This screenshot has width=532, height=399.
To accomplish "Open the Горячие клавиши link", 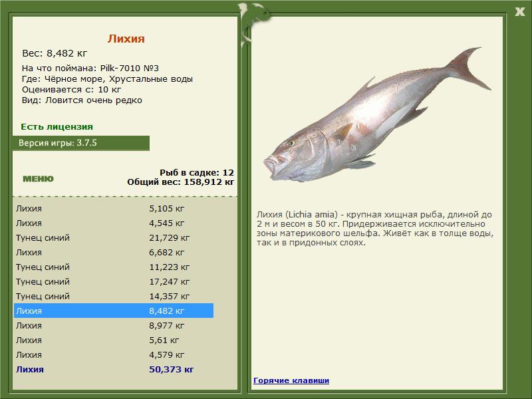I will point(291,380).
